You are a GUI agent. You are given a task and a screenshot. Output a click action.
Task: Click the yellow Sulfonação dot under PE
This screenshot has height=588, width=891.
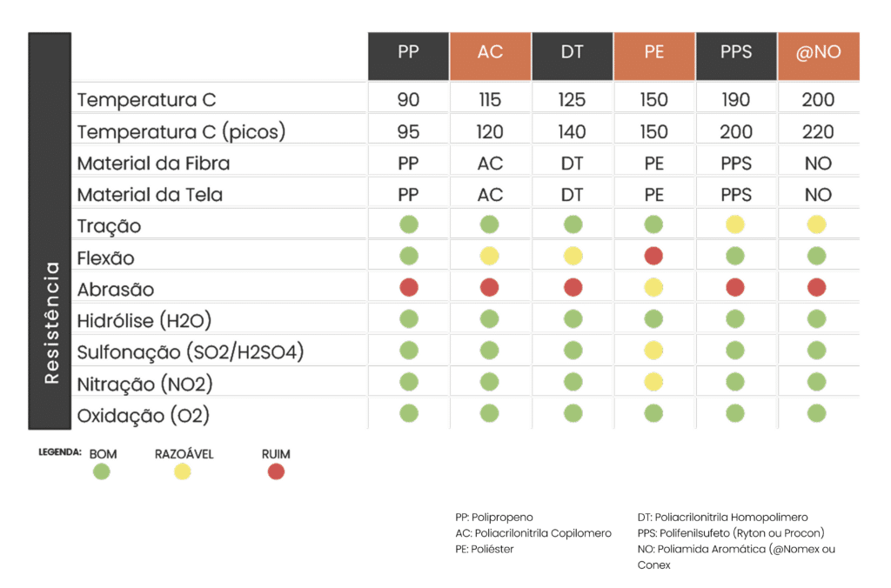654,351
